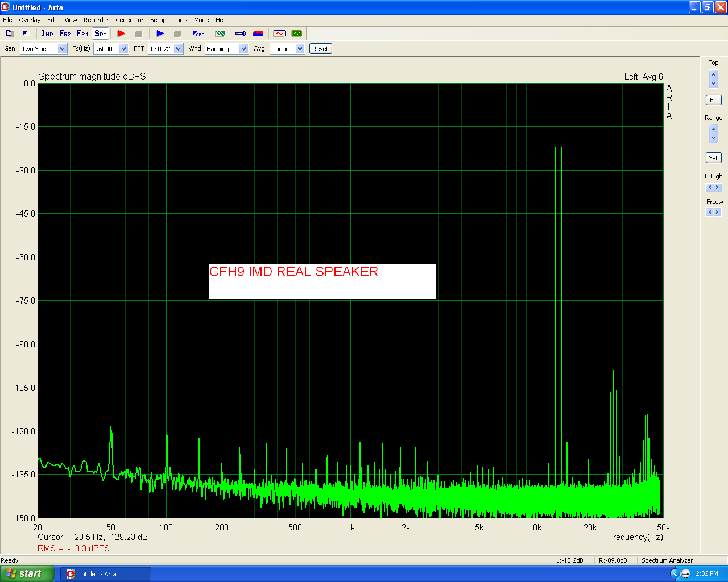Click the black-white contrast toolbar icon
Image resolution: width=728 pixels, height=582 pixels.
pyautogui.click(x=26, y=34)
